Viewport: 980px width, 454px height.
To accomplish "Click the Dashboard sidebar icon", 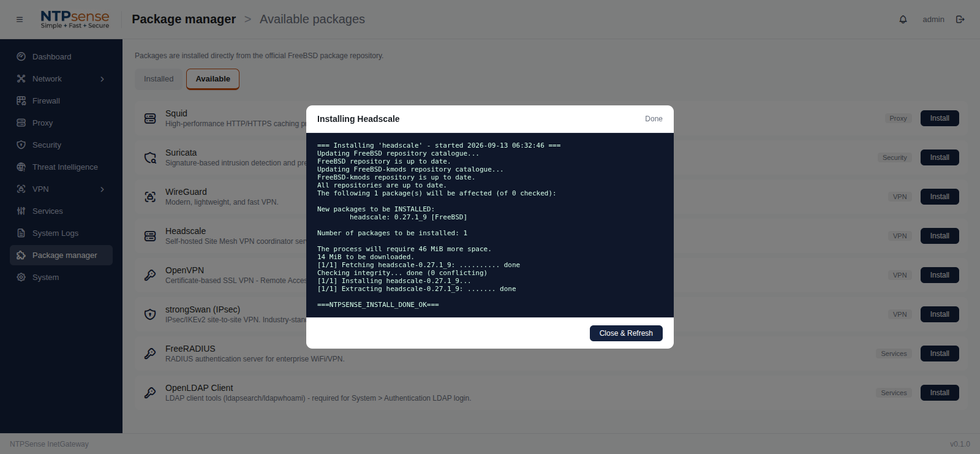I will coord(21,57).
